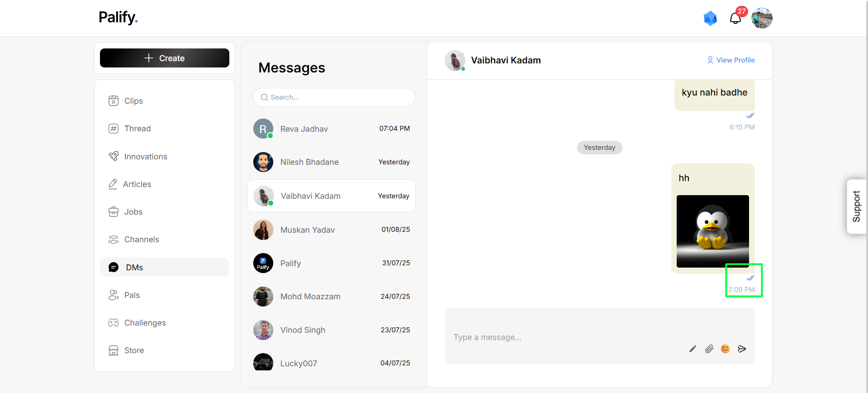868x393 pixels.
Task: Click the Messages search field
Action: pyautogui.click(x=334, y=97)
